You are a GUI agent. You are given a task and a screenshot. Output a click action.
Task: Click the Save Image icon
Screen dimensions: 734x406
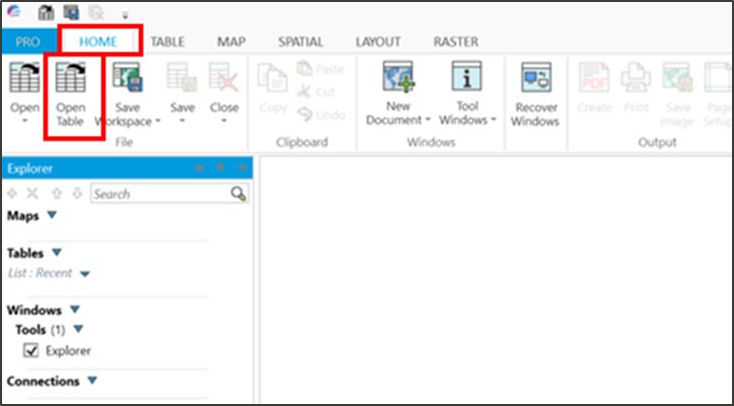tap(676, 78)
